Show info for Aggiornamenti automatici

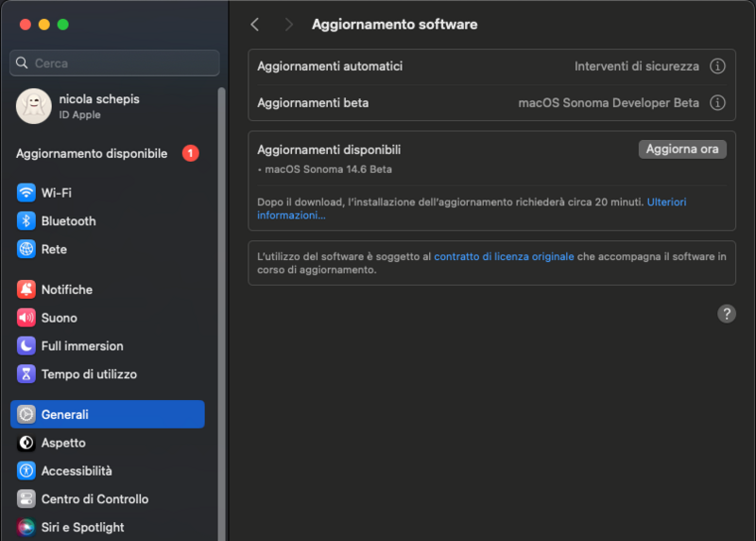(717, 66)
